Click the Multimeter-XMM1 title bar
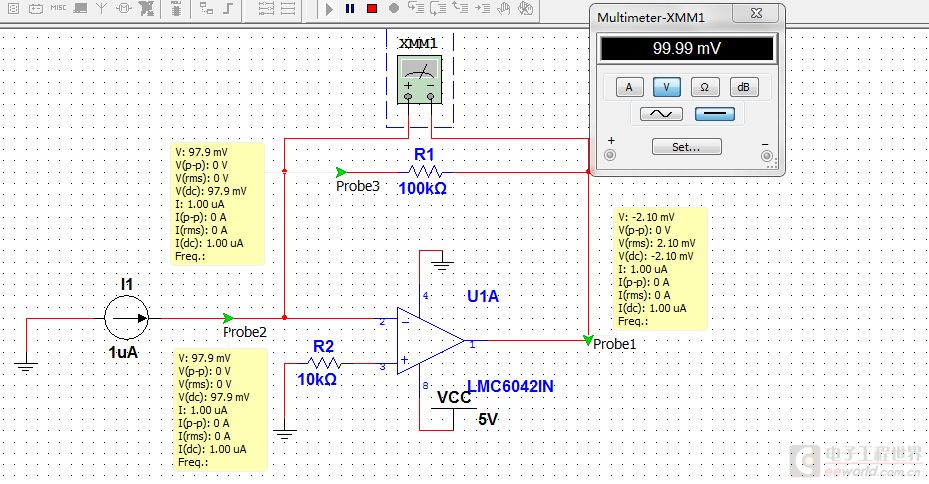Image resolution: width=929 pixels, height=484 pixels. [x=662, y=17]
